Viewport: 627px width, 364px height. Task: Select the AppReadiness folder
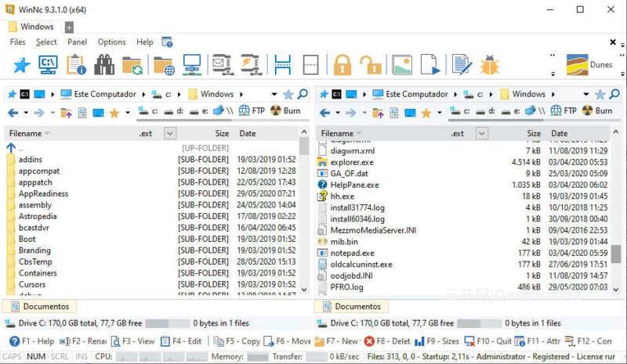coord(43,193)
